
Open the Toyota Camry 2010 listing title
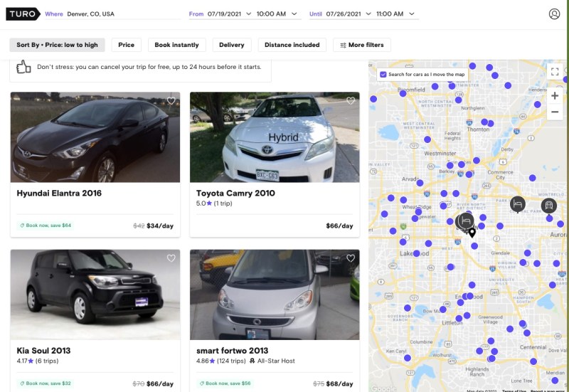tap(235, 193)
